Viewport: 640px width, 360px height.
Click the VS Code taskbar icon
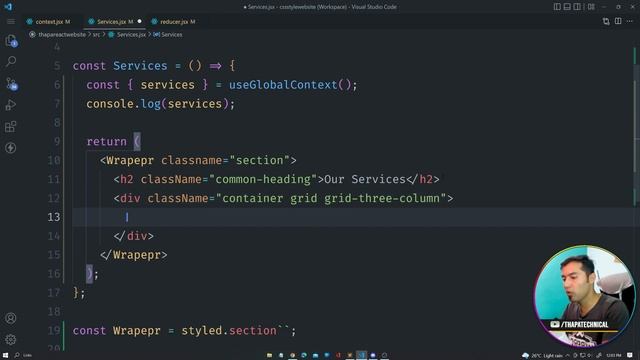[x=361, y=356]
